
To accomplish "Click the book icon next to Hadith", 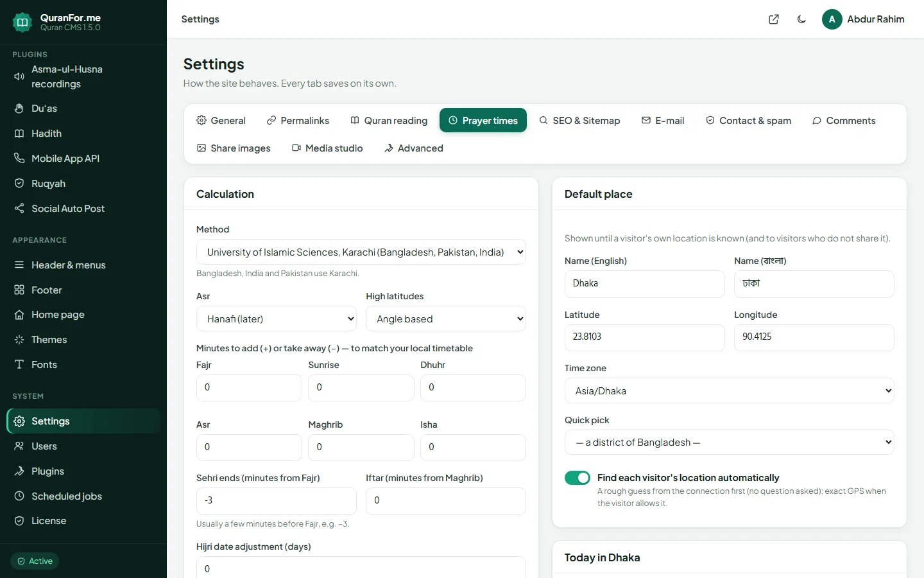I will [19, 134].
